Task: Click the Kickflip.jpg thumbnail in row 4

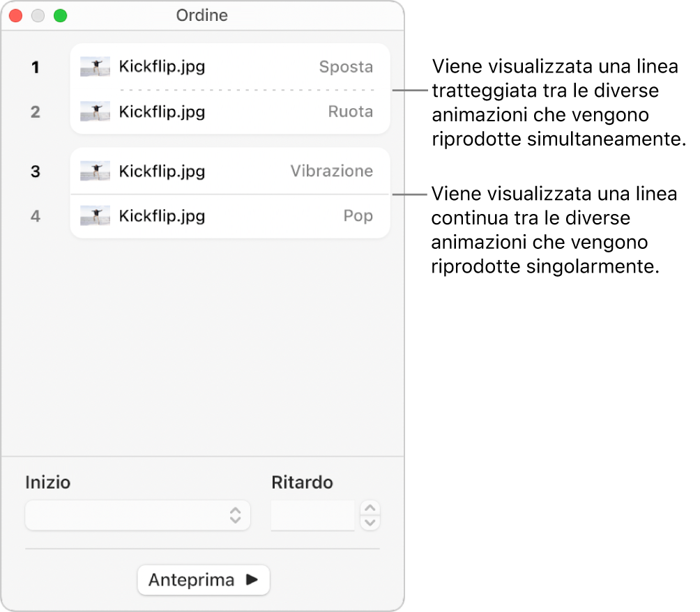Action: coord(95,216)
